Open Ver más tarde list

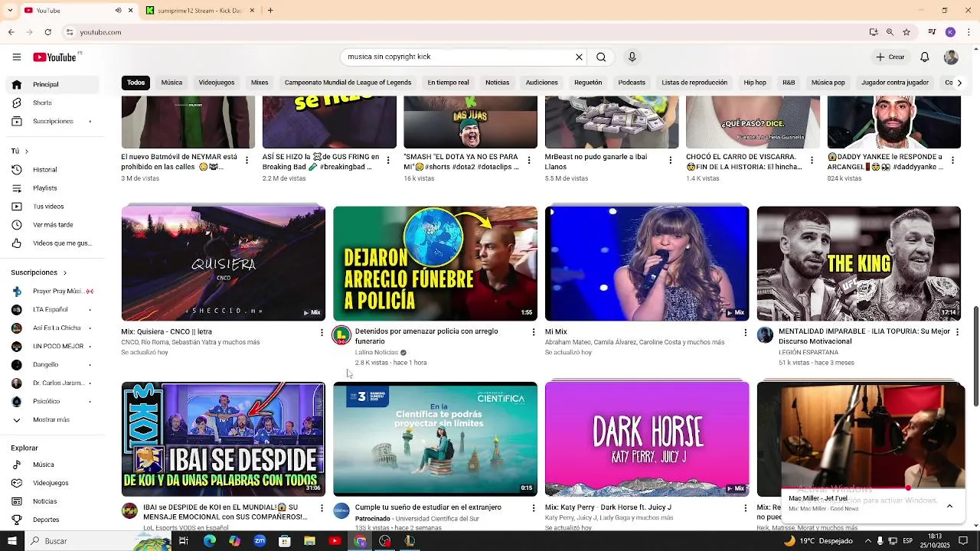pos(53,225)
